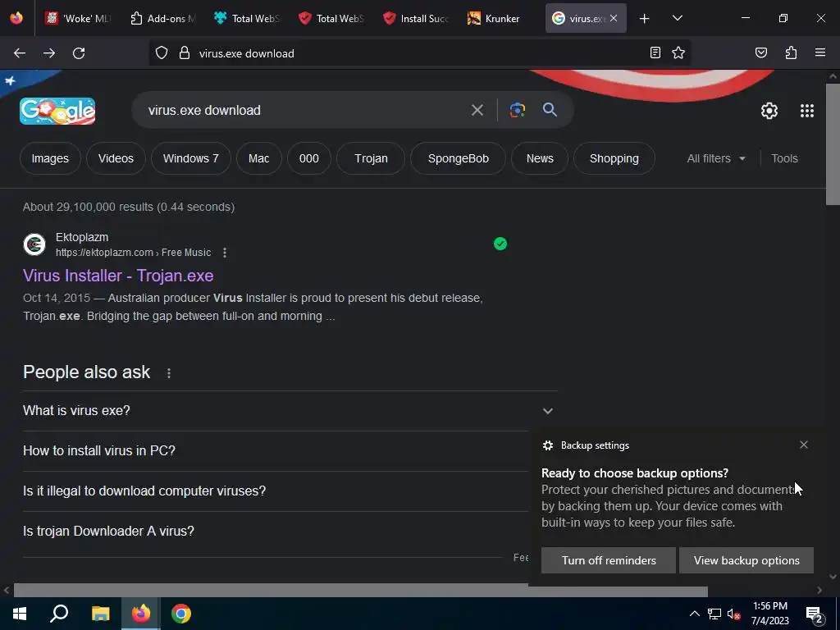
Task: Filter results by Shopping
Action: coord(614,158)
